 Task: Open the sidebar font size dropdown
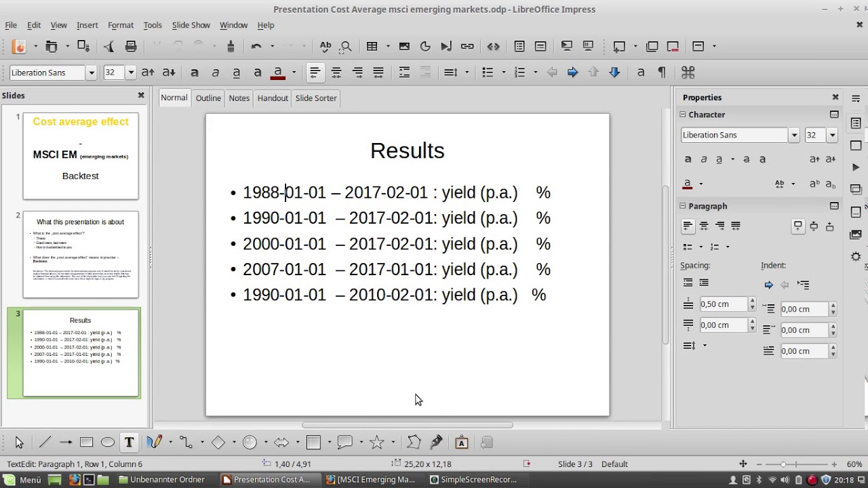(x=833, y=135)
